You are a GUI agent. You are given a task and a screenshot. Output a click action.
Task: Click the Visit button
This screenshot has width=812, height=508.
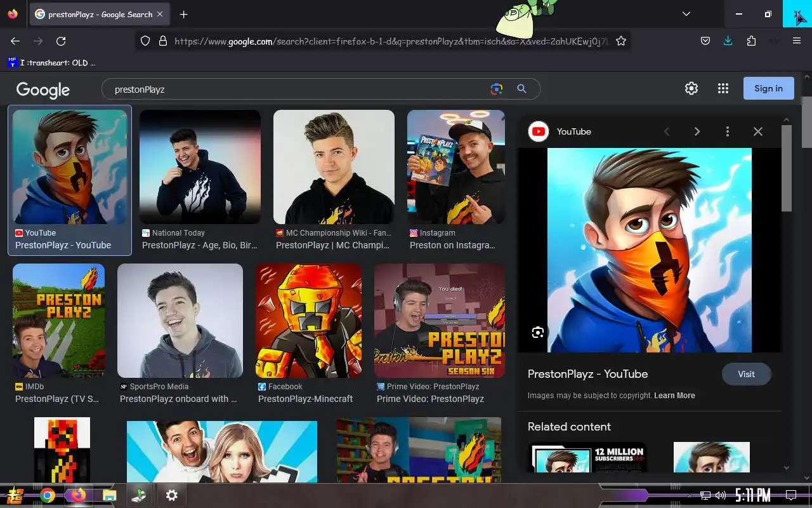click(747, 374)
